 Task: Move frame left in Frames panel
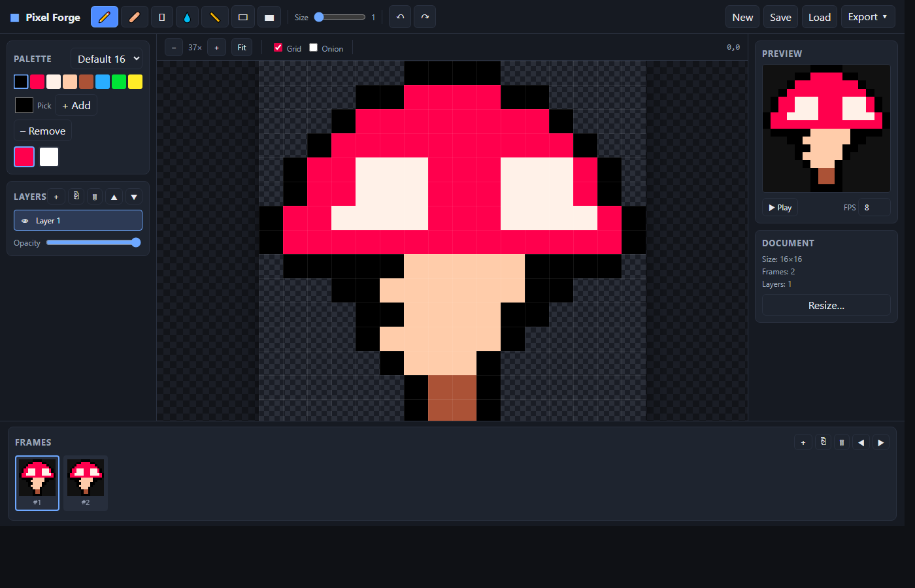click(x=861, y=442)
